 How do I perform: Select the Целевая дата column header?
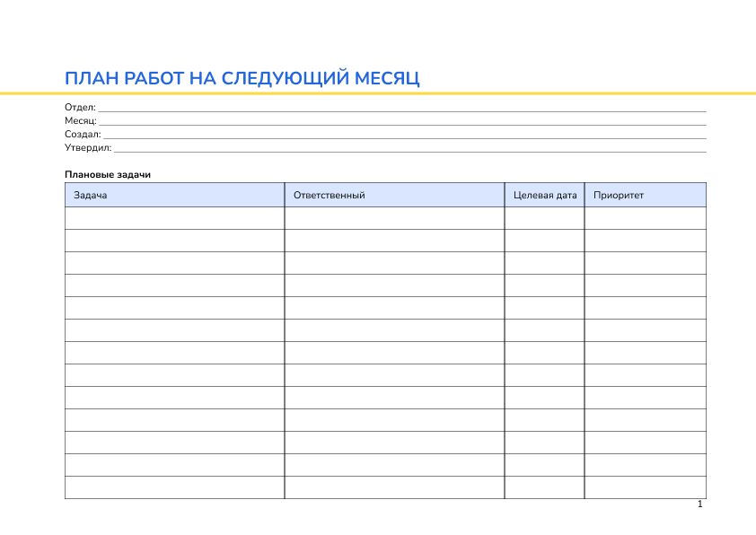pos(544,195)
